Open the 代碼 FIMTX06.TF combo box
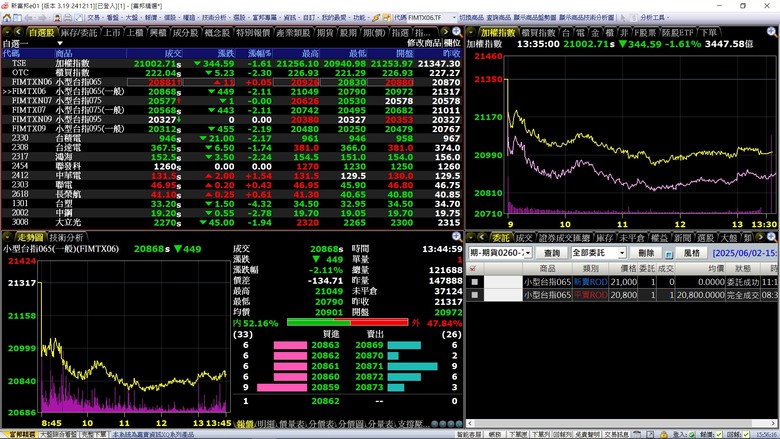The width and height of the screenshot is (780, 439). pos(431,17)
